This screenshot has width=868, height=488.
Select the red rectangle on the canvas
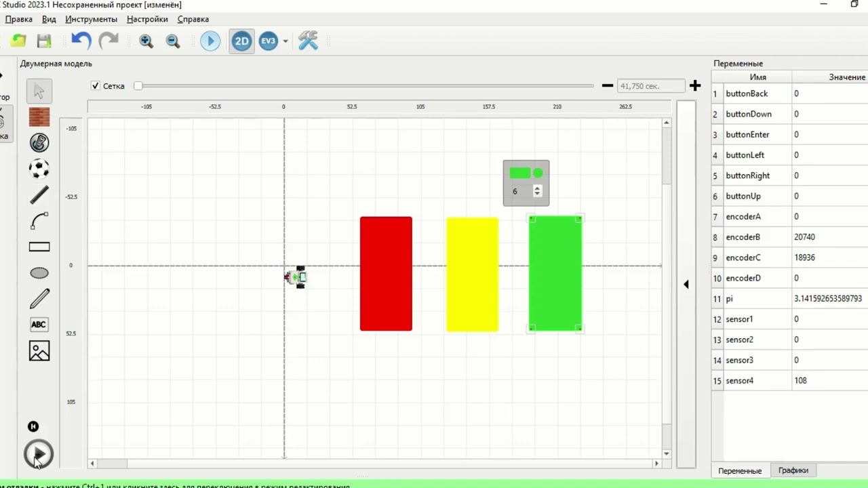point(386,274)
